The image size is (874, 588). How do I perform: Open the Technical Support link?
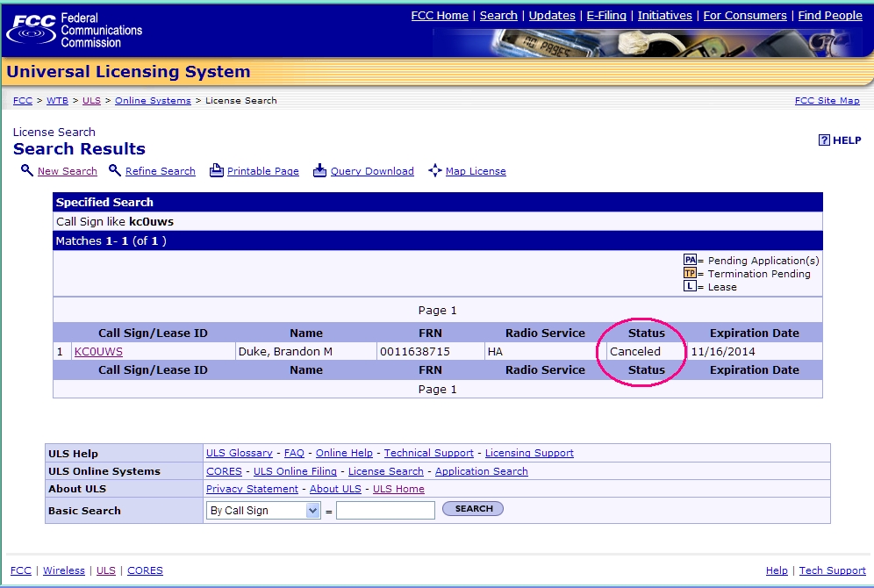click(428, 453)
